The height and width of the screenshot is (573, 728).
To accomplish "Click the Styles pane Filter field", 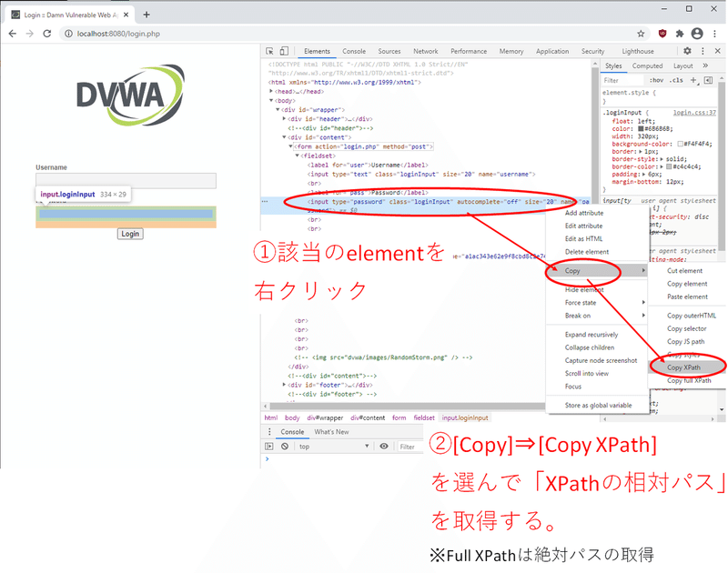I will [624, 80].
